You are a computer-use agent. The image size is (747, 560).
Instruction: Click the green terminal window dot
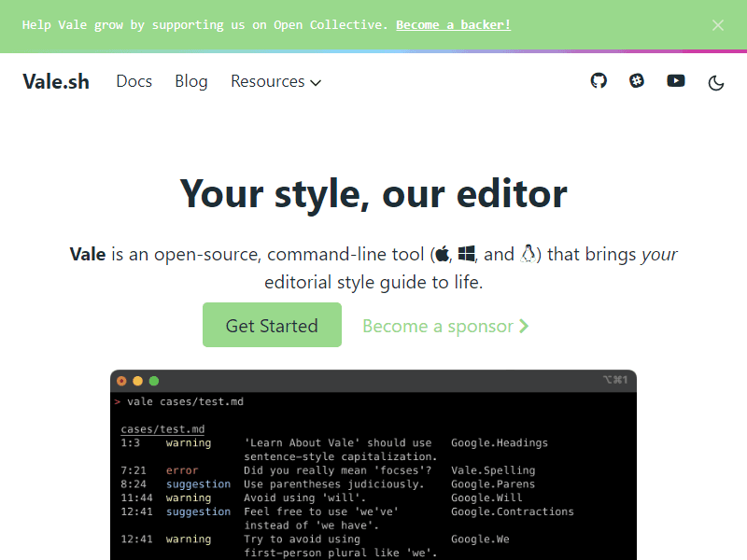click(x=154, y=381)
